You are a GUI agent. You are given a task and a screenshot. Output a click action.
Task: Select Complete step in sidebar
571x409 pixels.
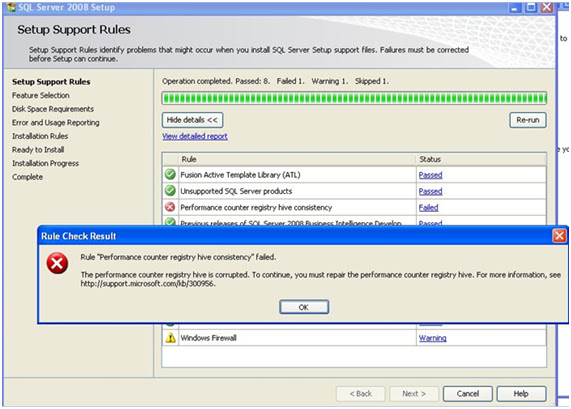coord(27,177)
